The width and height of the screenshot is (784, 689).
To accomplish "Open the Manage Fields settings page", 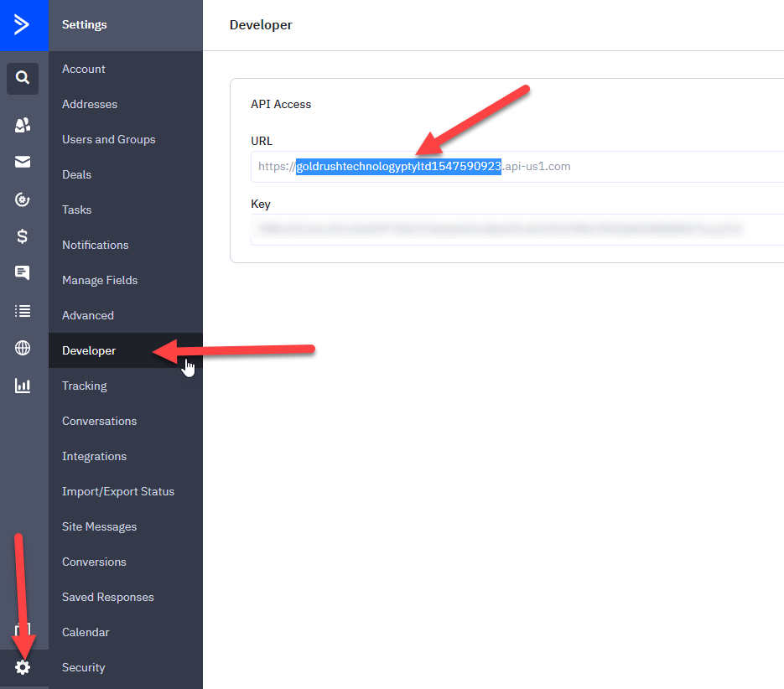I will pyautogui.click(x=100, y=280).
